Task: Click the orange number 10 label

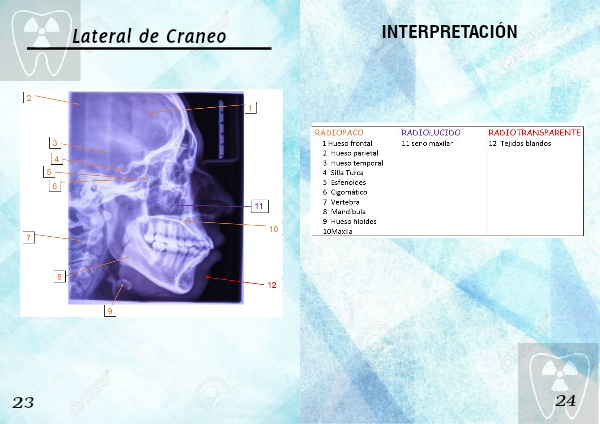Action: [x=273, y=229]
